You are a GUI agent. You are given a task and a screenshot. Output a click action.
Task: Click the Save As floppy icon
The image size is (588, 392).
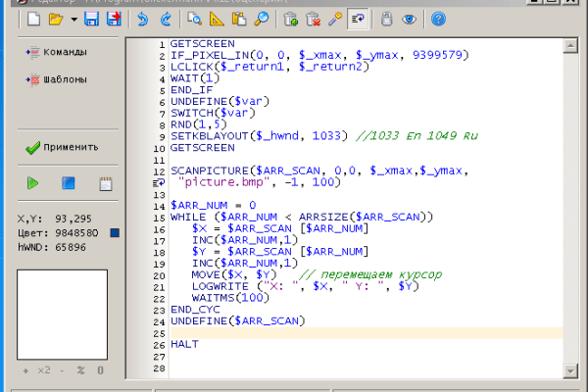click(114, 19)
